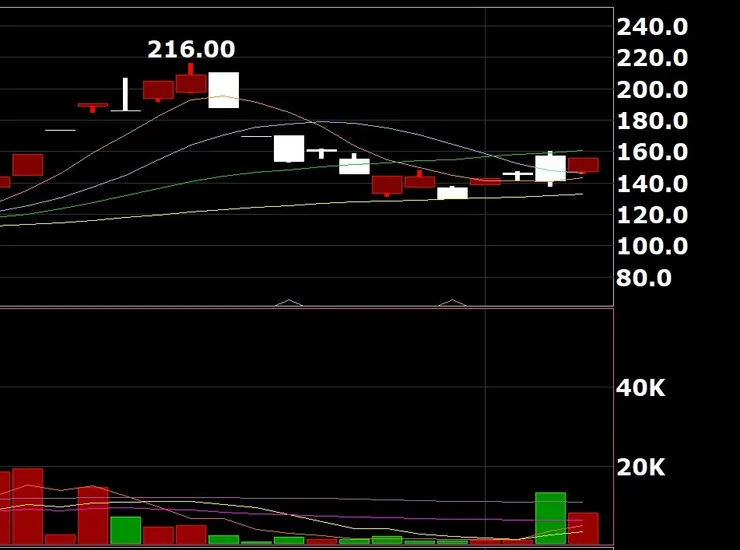The height and width of the screenshot is (550, 740).
Task: Click the 20K volume axis label
Action: click(640, 467)
